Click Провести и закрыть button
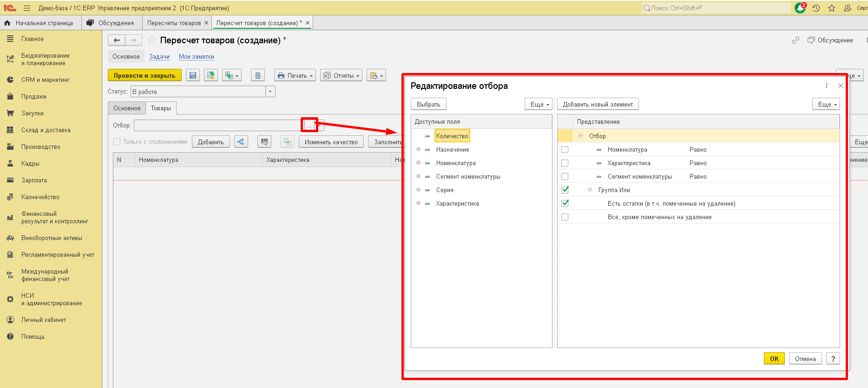This screenshot has height=388, width=868. [x=145, y=75]
